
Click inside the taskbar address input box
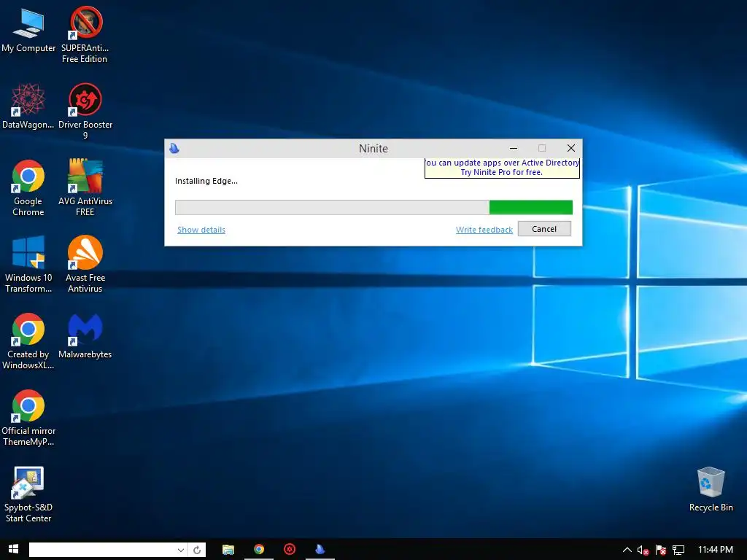[102, 550]
